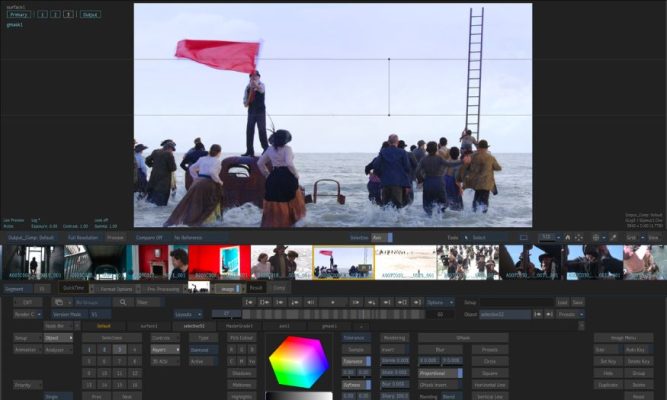
Task: Click the next object arrow icon
Action: tap(548, 313)
